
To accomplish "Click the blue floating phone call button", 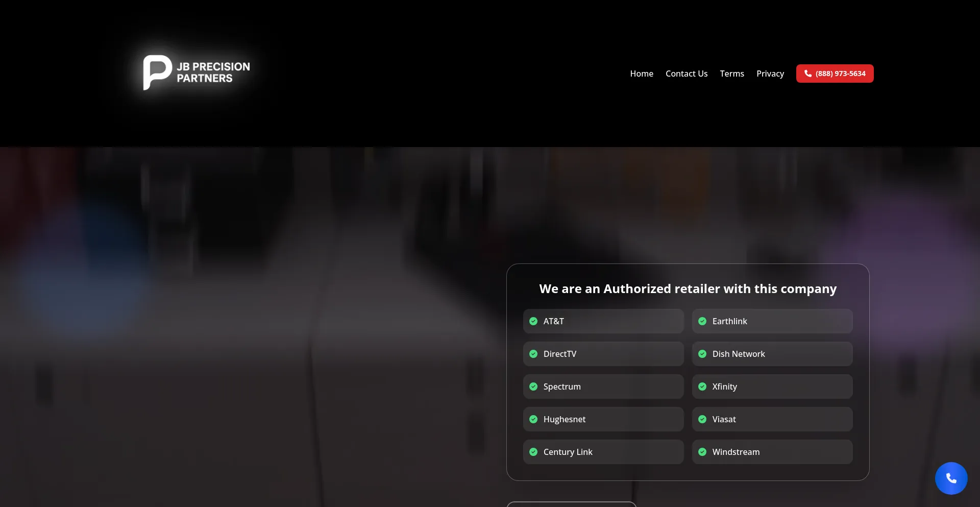I will pos(951,478).
